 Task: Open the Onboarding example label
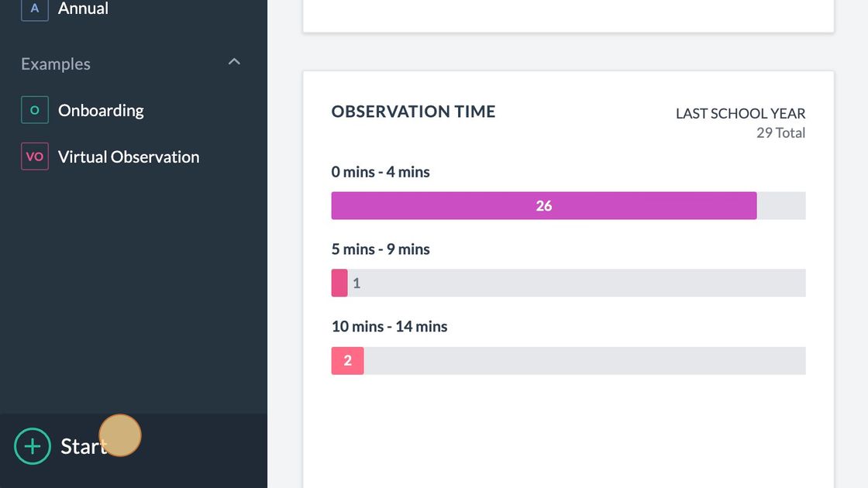pyautogui.click(x=101, y=111)
